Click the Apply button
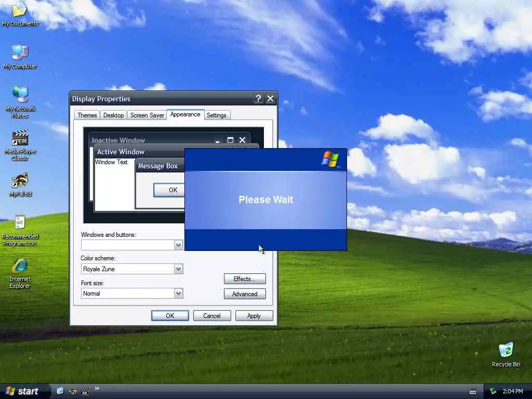Image resolution: width=532 pixels, height=399 pixels. [254, 316]
